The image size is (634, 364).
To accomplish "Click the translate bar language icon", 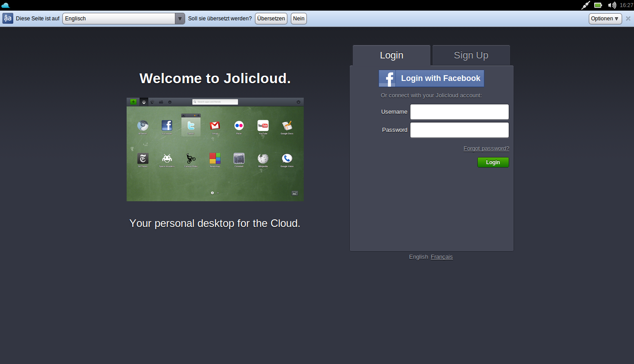I will pos(8,19).
